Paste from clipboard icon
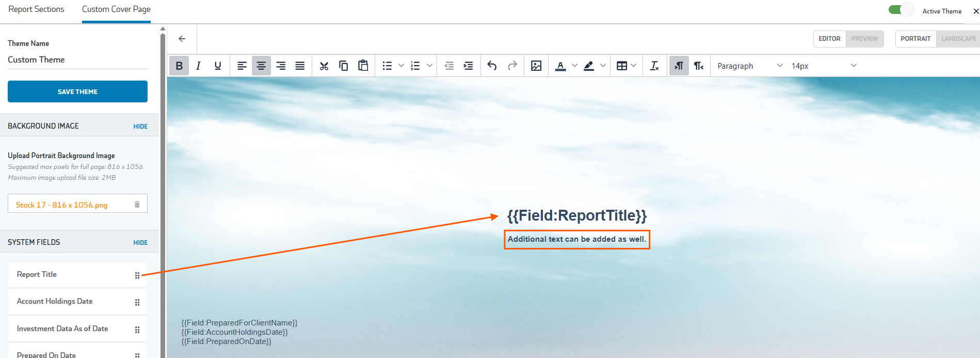Screen dimensions: 980x358 pos(363,66)
